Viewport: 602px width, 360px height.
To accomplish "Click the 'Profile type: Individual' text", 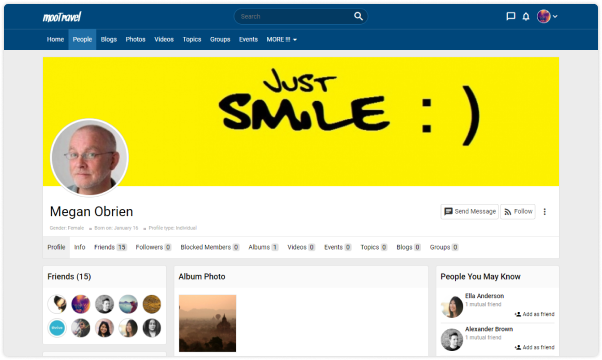I will [x=173, y=228].
